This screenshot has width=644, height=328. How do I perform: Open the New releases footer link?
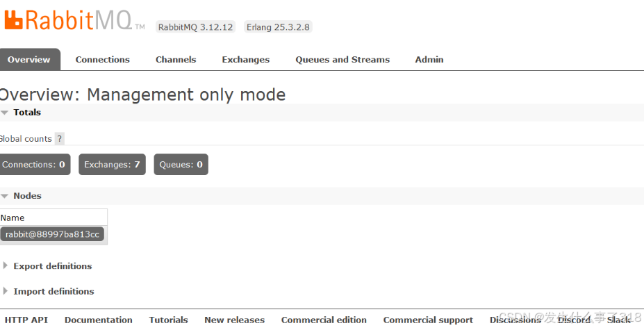pos(235,320)
